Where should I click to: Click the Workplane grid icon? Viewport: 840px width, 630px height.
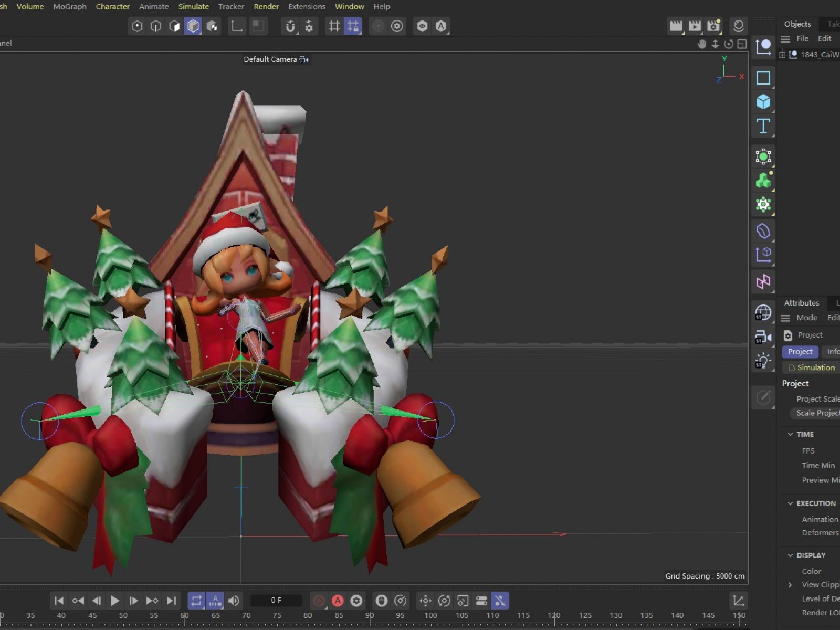(334, 26)
